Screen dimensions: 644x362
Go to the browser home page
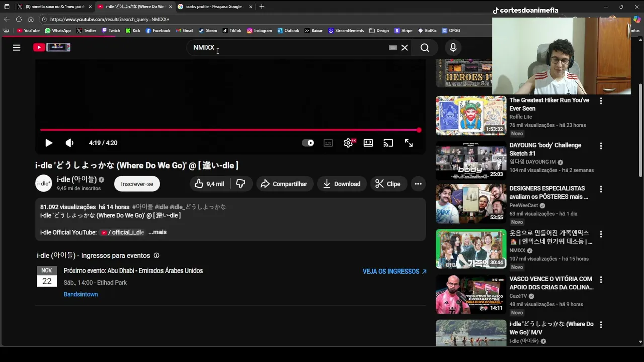(x=31, y=19)
